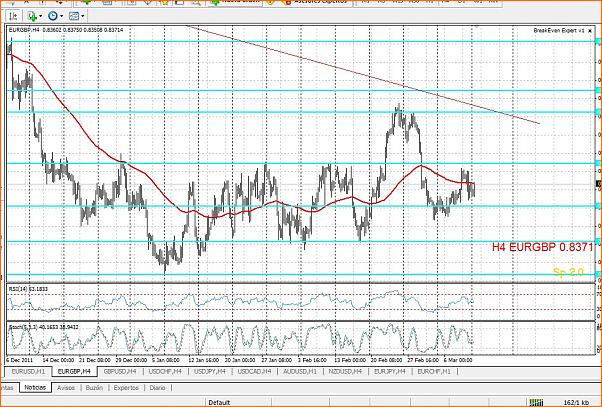Click the connection status bars icon

(536, 402)
